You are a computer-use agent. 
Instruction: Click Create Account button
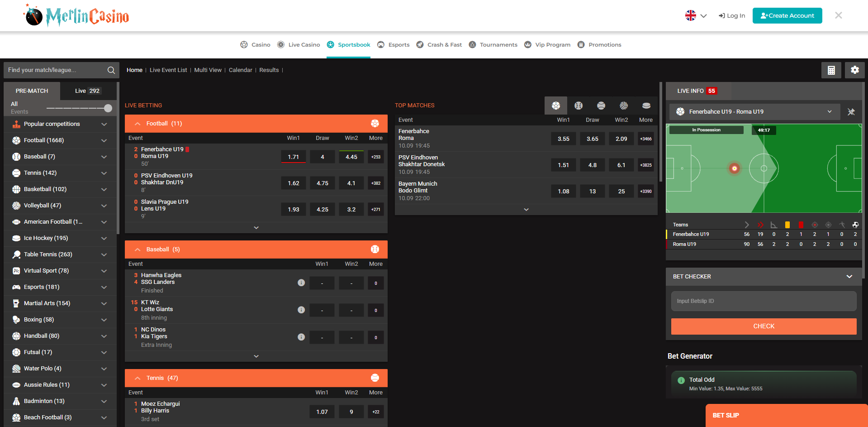(787, 15)
